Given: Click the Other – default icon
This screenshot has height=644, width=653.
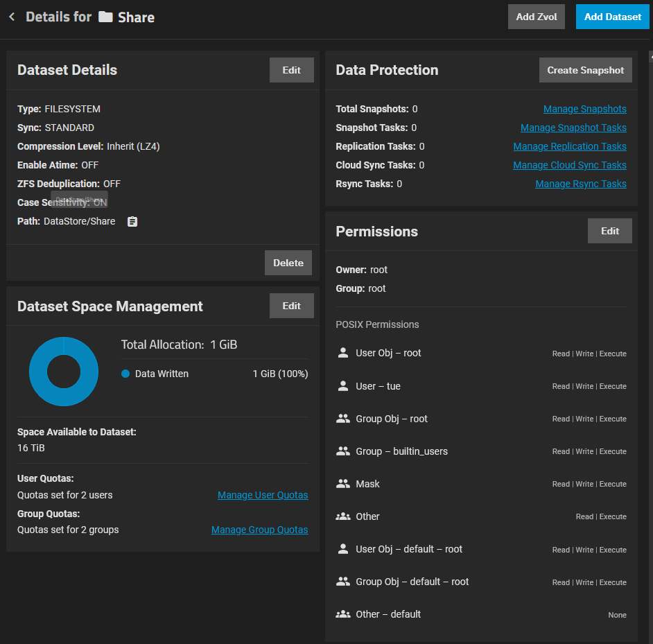Looking at the screenshot, I should pyautogui.click(x=343, y=614).
